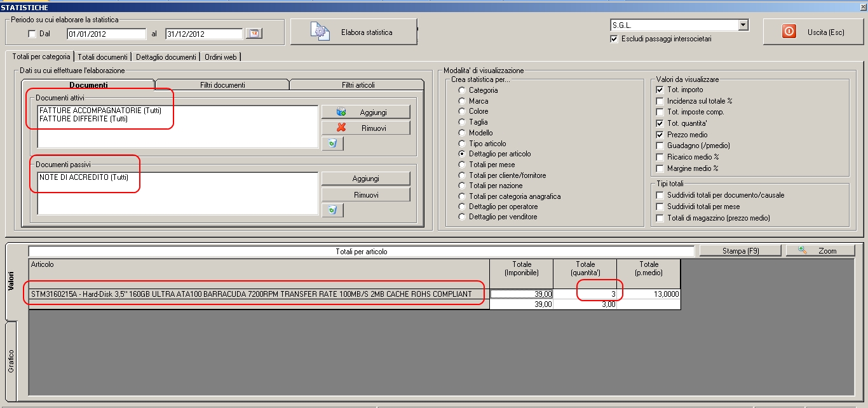Select Taglia radio option
The width and height of the screenshot is (868, 408).
tap(462, 122)
